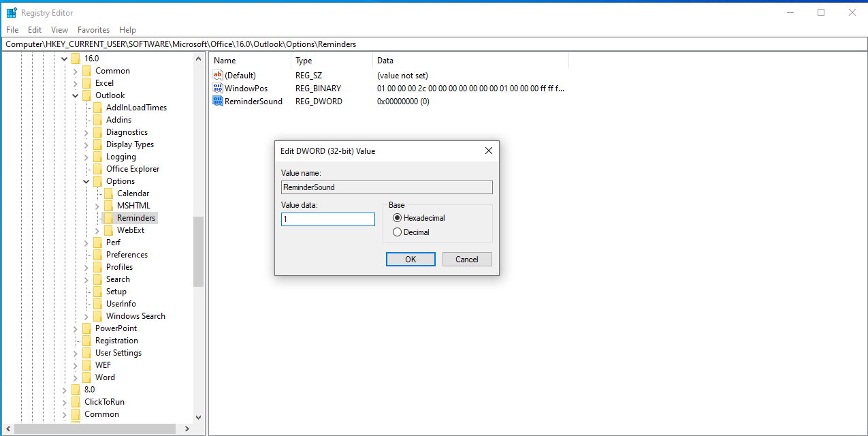Screen dimensions: 868x436
Task: Select the (Default) string value icon
Action: tap(218, 76)
